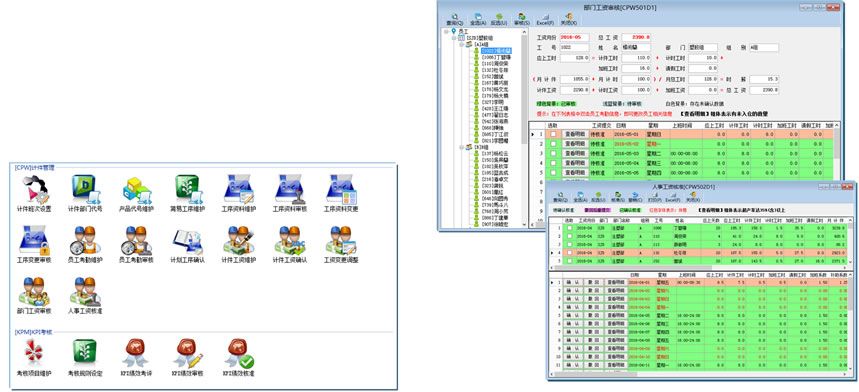Click 全选(A) in the 人事工资核准 toolbar
859x392 pixels.
point(580,197)
